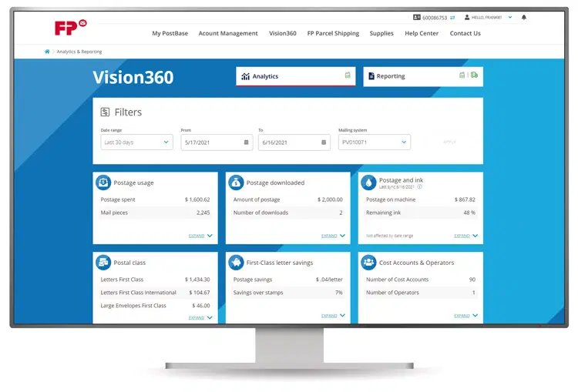
Task: Open the notifications bell icon
Action: [524, 17]
